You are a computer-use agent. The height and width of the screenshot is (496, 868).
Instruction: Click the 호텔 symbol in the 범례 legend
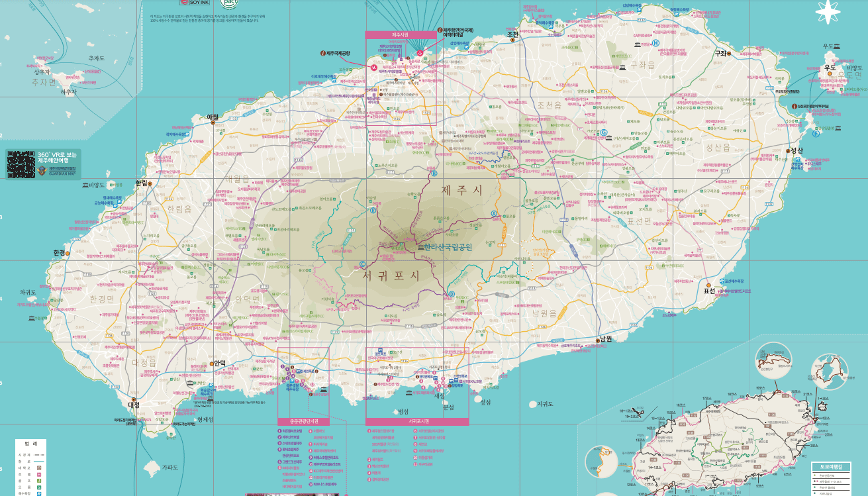[x=39, y=474]
